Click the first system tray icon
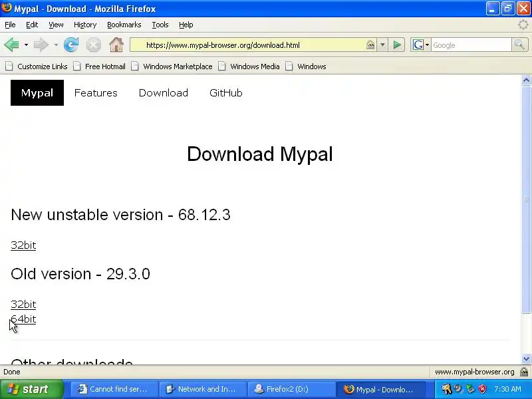532x399 pixels. tap(446, 389)
